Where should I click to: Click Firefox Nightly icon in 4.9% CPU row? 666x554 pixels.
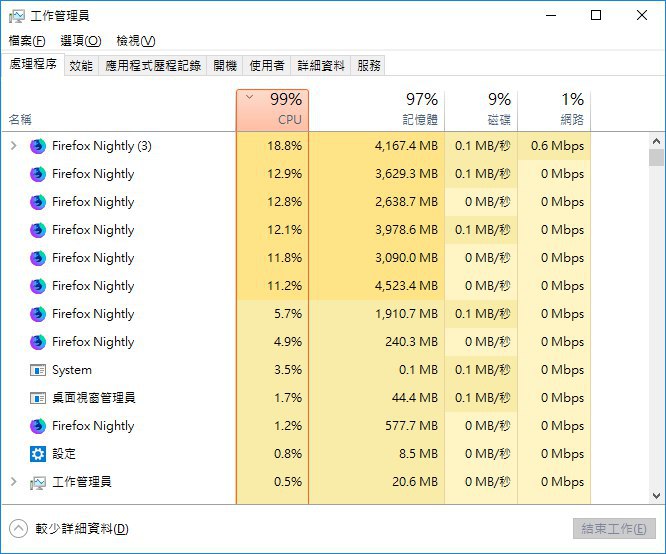(x=38, y=342)
